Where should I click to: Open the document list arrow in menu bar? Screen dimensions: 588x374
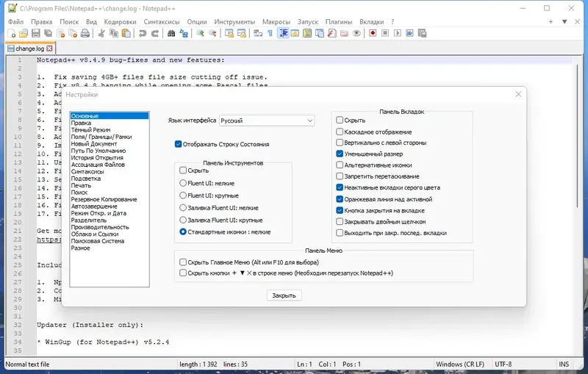click(x=564, y=22)
